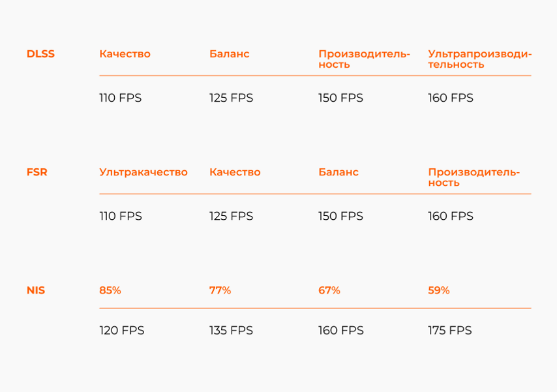Viewport: 557px width, 392px height.
Task: Click NIS 135 FPS value
Action: [x=231, y=331]
